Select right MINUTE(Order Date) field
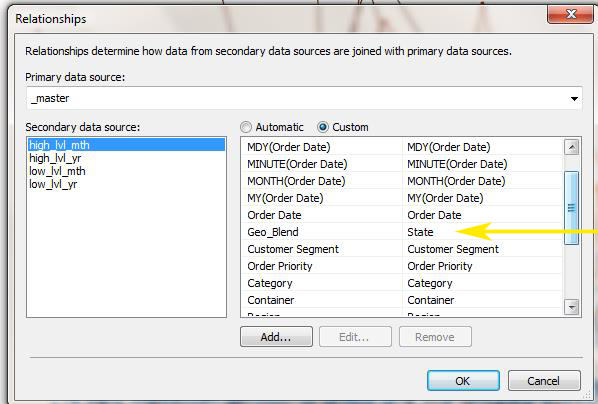This screenshot has width=598, height=404. tap(457, 164)
